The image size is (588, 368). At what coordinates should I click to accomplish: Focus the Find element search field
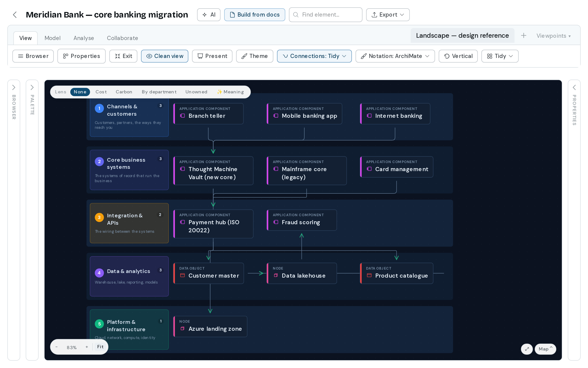(x=325, y=14)
